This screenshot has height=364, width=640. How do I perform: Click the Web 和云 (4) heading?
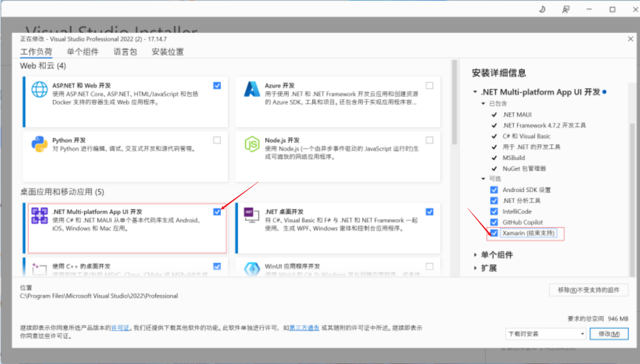point(43,66)
